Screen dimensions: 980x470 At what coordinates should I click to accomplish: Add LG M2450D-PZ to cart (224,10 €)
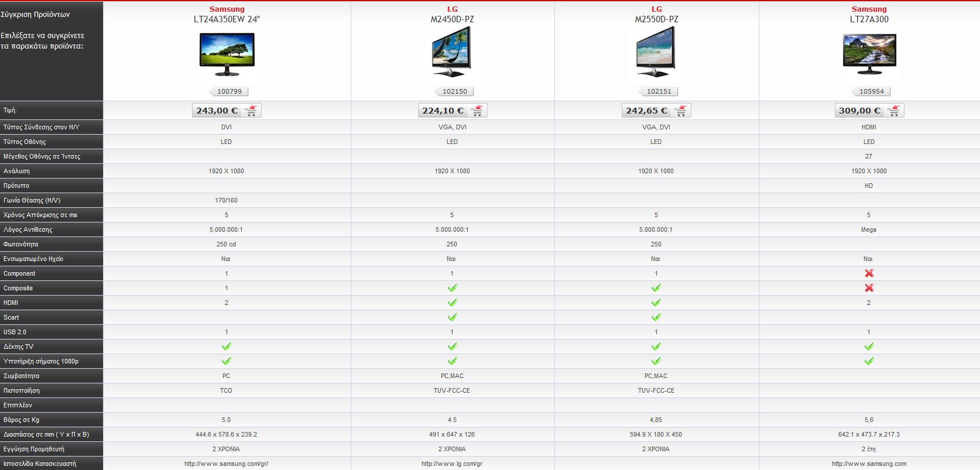[x=477, y=111]
